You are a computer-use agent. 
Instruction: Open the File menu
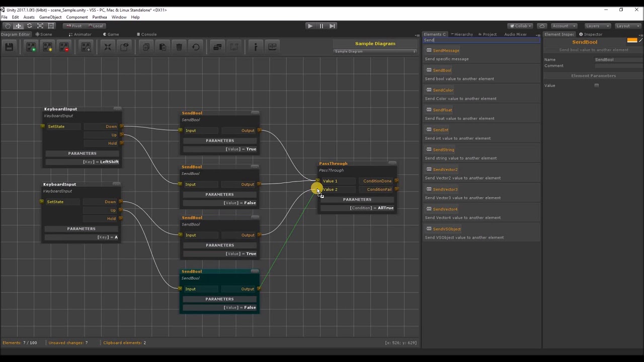[4, 17]
